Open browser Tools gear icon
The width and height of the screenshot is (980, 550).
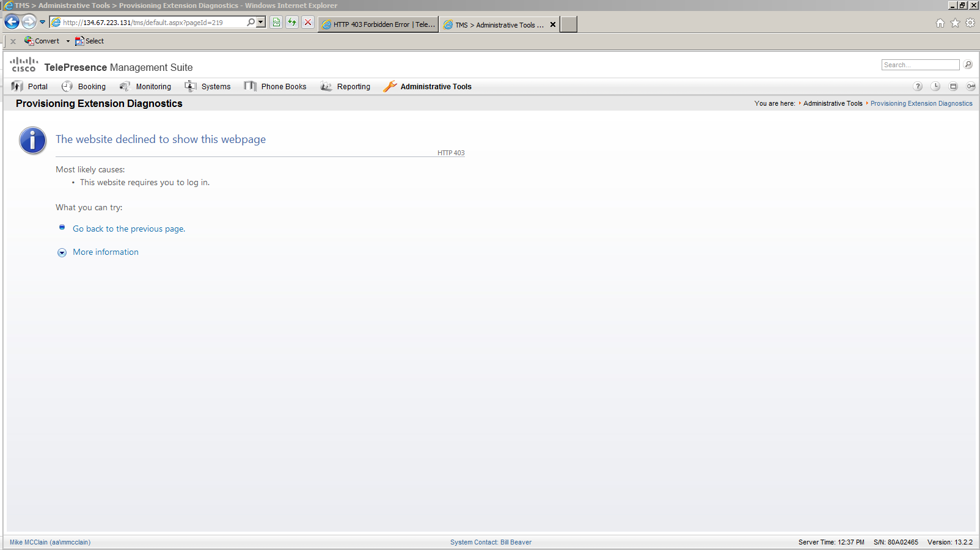coord(970,23)
